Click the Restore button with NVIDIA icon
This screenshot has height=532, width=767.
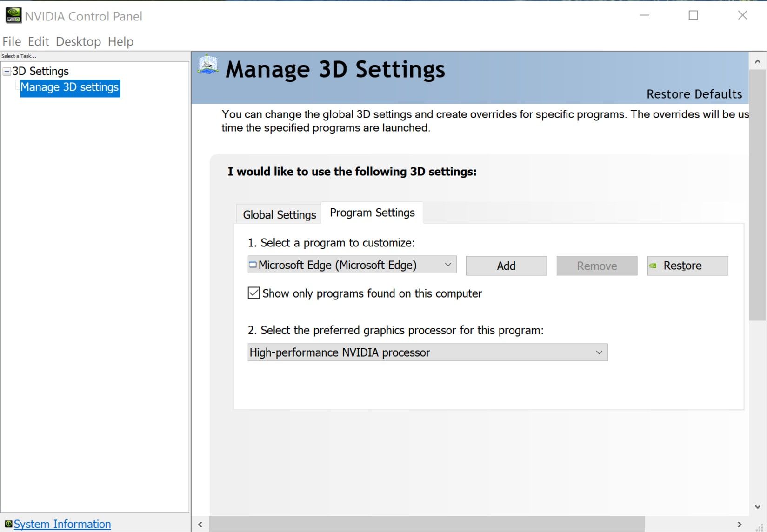(687, 266)
